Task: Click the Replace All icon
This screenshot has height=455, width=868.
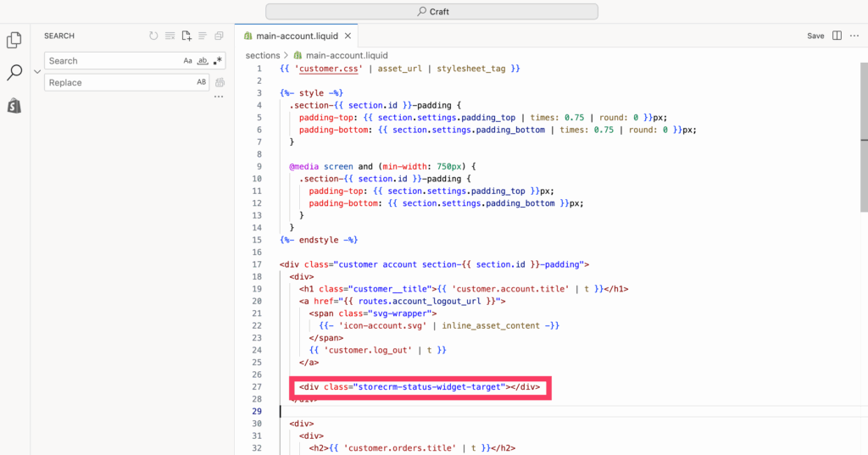Action: [x=220, y=82]
